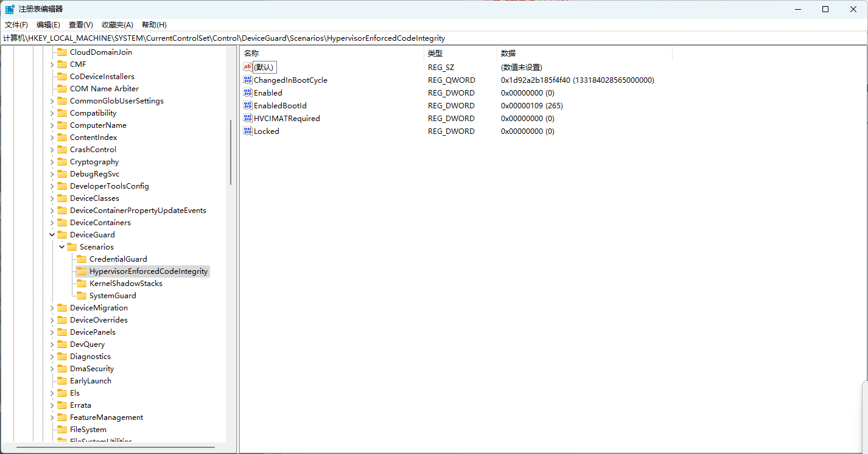868x454 pixels.
Task: Select the DeveloperToolsConfig key
Action: point(109,186)
